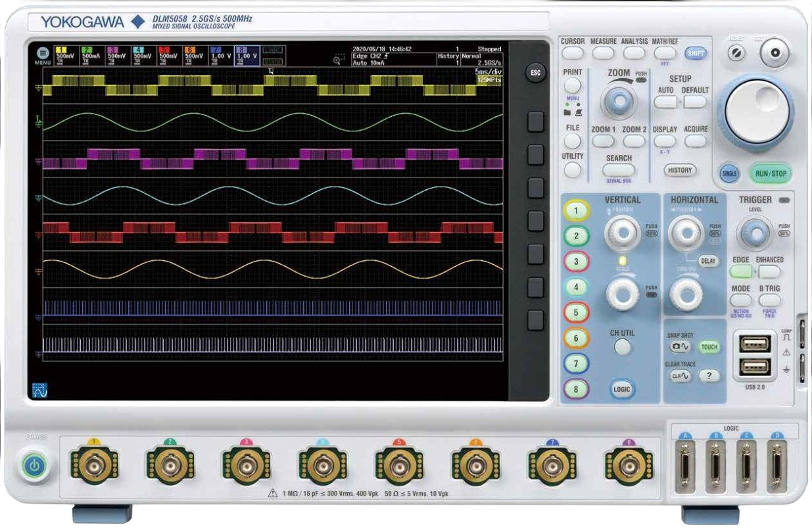Image resolution: width=812 pixels, height=529 pixels.
Task: Toggle channel 7 with the blue button
Action: (576, 363)
